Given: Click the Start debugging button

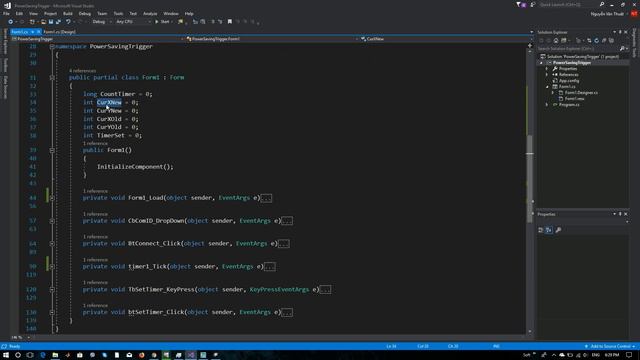Looking at the screenshot, I should (162, 22).
